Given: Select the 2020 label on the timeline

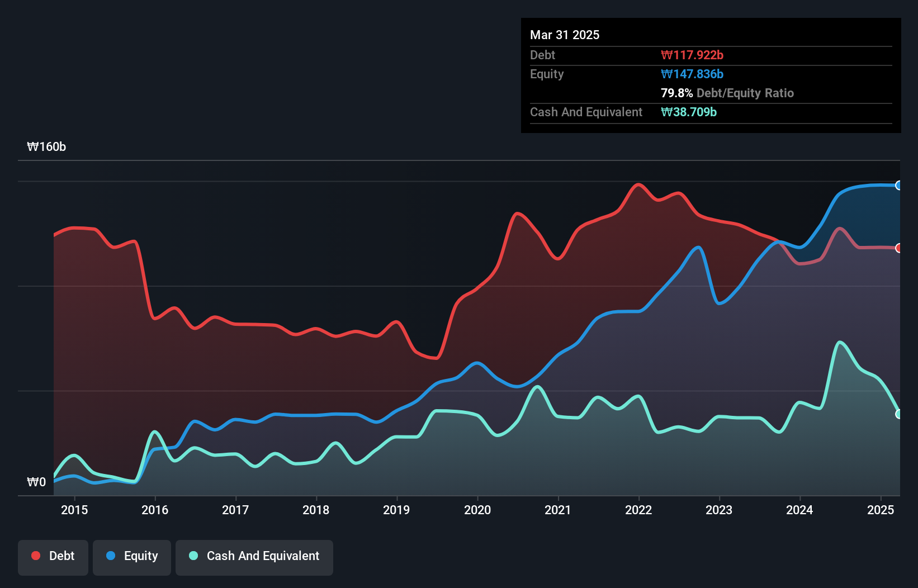Looking at the screenshot, I should click(477, 510).
